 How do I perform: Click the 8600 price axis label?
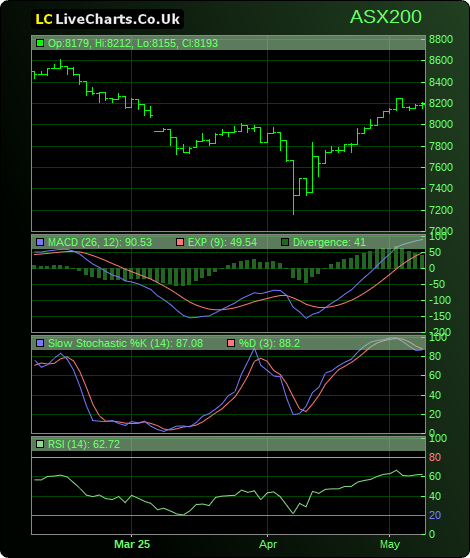[x=441, y=60]
